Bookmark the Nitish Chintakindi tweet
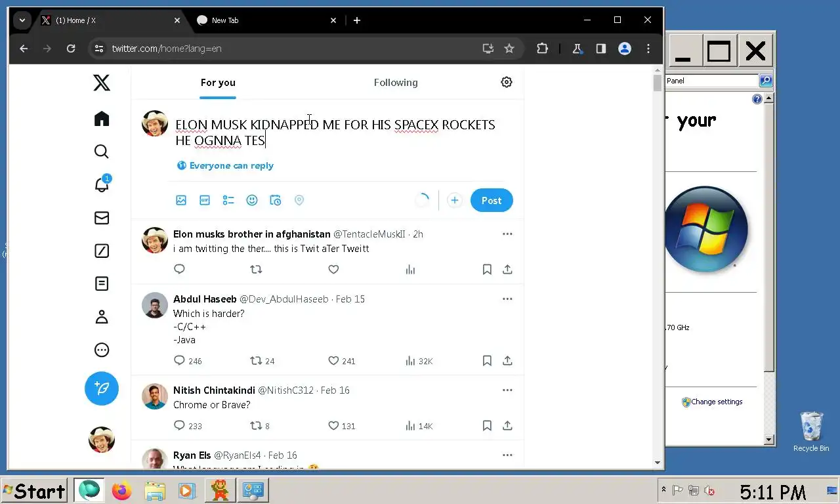This screenshot has width=840, height=504. 487,425
